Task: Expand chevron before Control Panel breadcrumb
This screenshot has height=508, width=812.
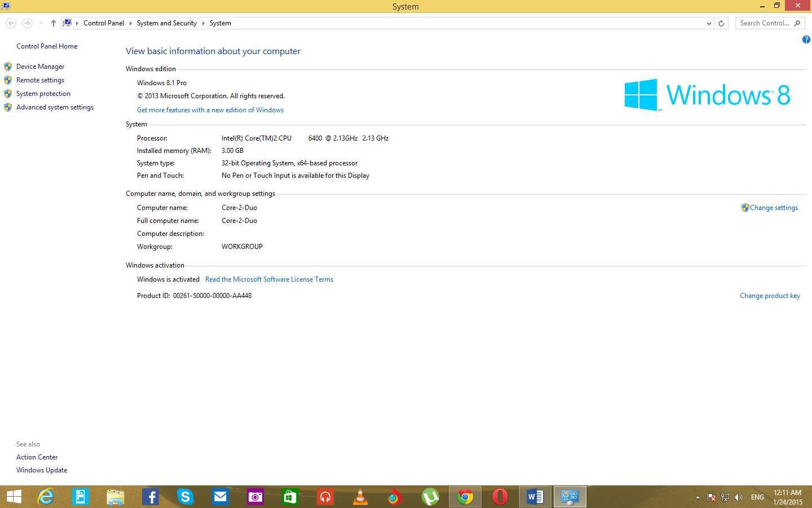Action: (77, 23)
